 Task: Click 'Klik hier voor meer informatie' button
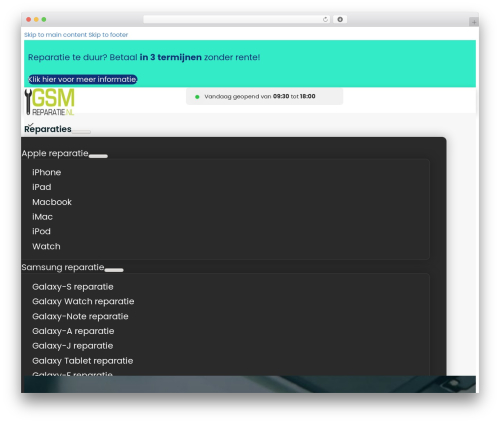[83, 79]
